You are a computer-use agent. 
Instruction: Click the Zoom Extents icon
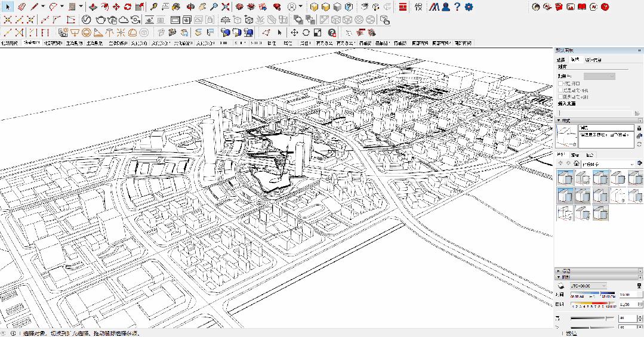[x=225, y=7]
